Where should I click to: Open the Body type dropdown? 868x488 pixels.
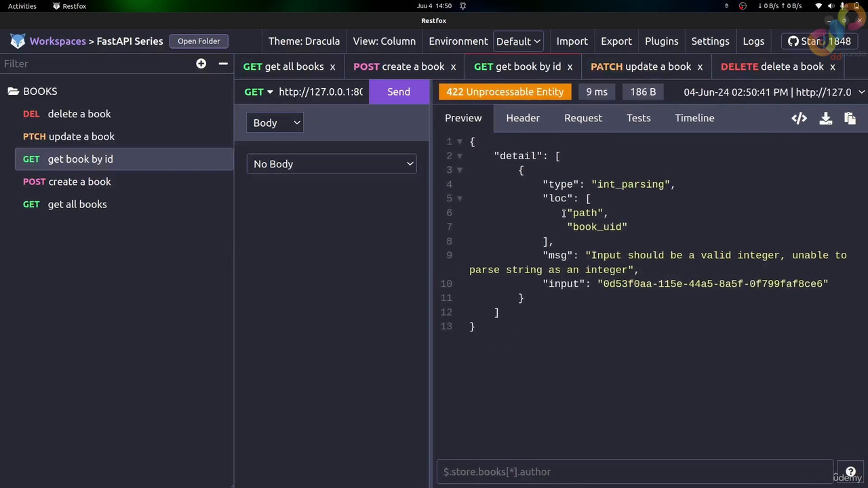[x=276, y=123]
